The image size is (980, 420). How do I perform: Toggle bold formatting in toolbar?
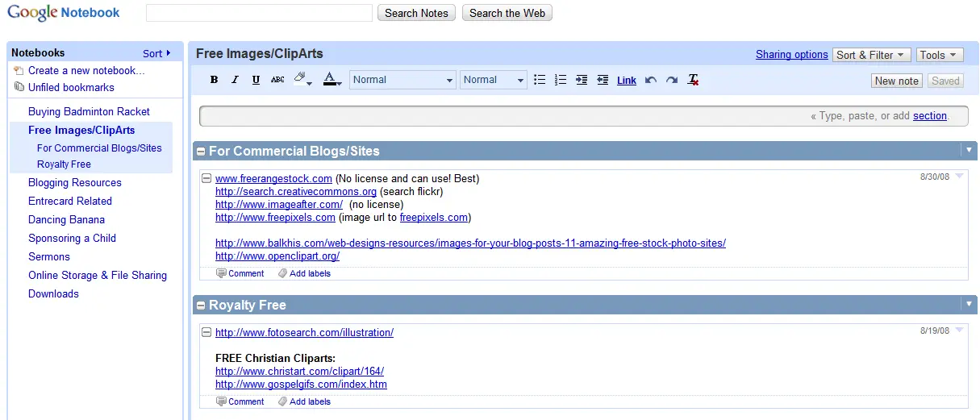(215, 80)
